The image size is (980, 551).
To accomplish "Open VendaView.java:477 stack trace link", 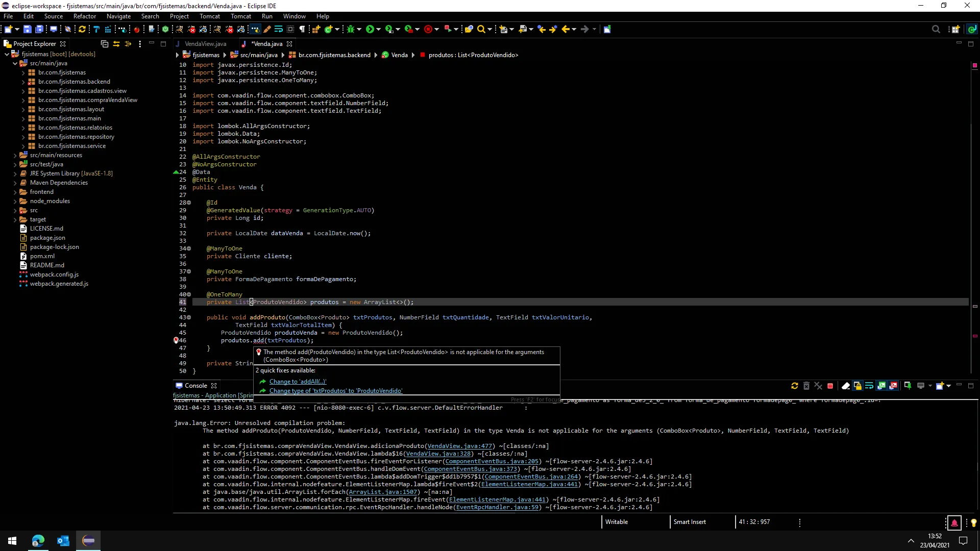I will click(459, 446).
